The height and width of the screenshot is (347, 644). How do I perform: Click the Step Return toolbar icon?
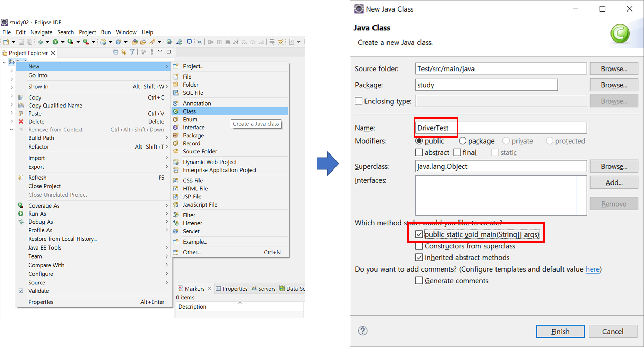point(261,42)
